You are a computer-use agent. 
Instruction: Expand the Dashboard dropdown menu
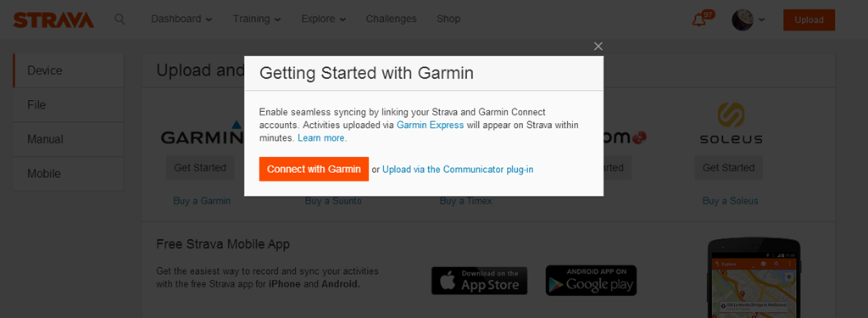click(181, 19)
